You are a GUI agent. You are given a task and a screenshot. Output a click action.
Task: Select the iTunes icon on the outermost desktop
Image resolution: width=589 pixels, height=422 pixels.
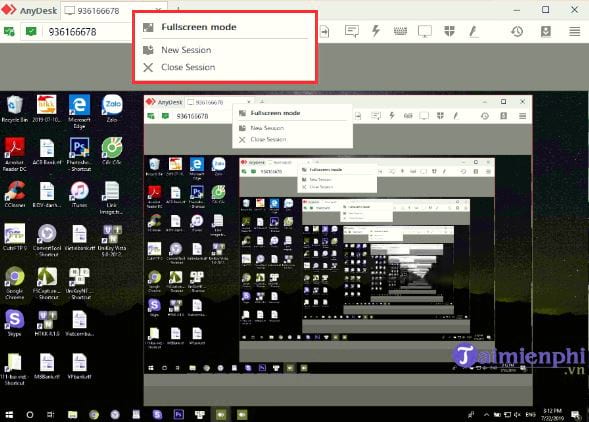pyautogui.click(x=79, y=195)
